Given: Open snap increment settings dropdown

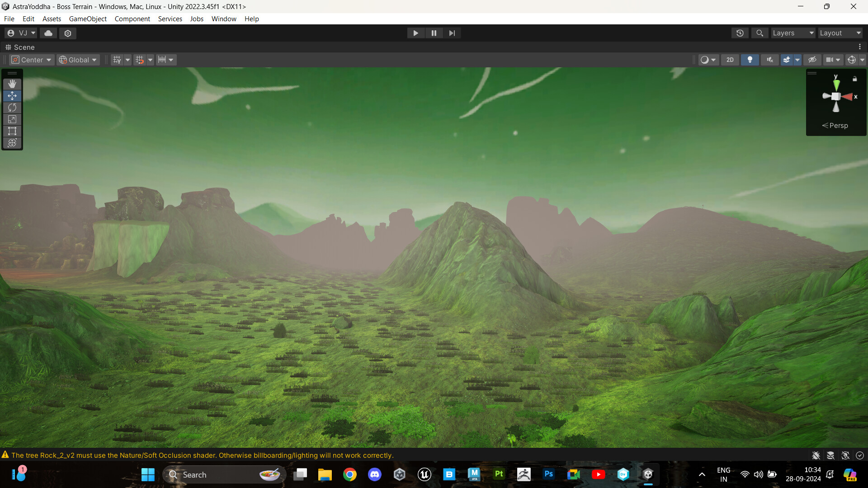Looking at the screenshot, I should coord(166,60).
